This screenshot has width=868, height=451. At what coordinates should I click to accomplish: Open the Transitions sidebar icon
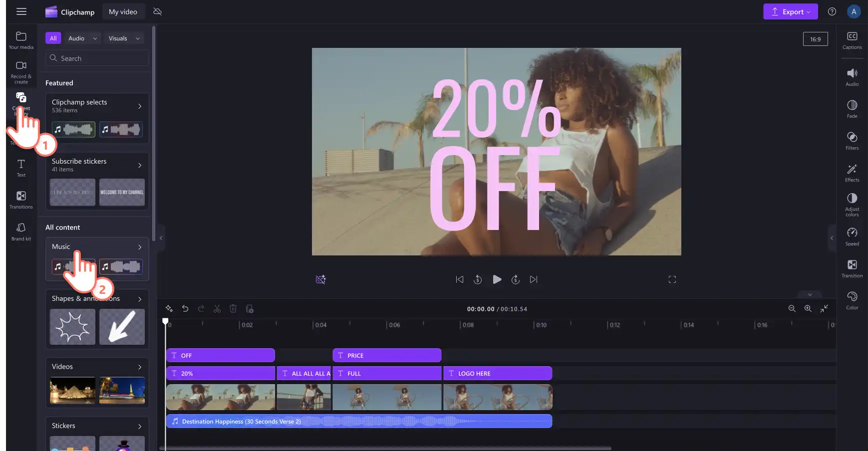point(21,200)
